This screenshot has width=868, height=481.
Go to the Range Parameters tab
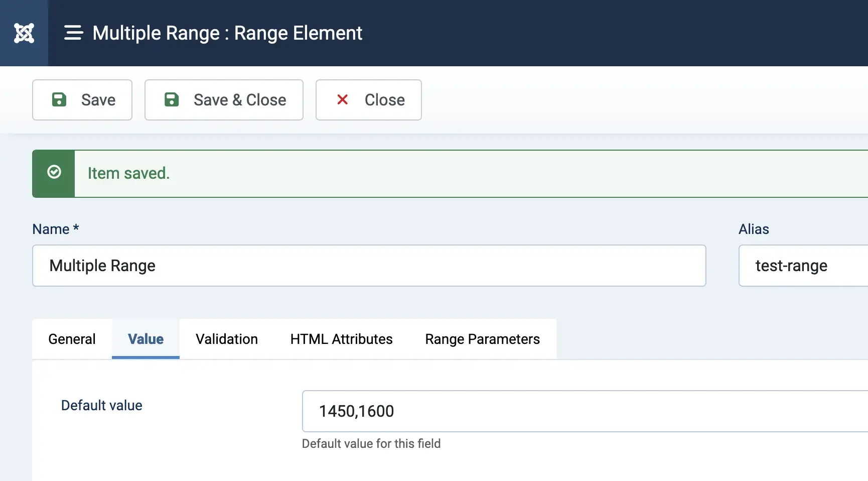(483, 339)
